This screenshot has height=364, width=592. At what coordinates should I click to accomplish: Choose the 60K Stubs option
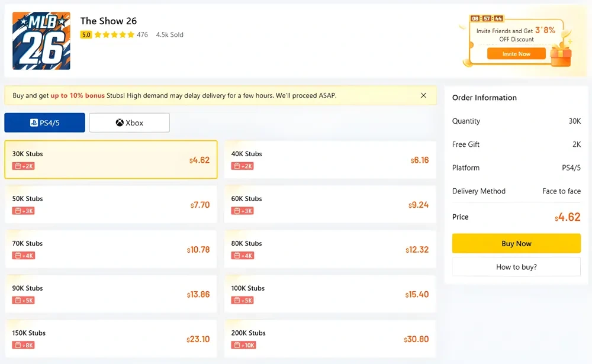pyautogui.click(x=330, y=205)
